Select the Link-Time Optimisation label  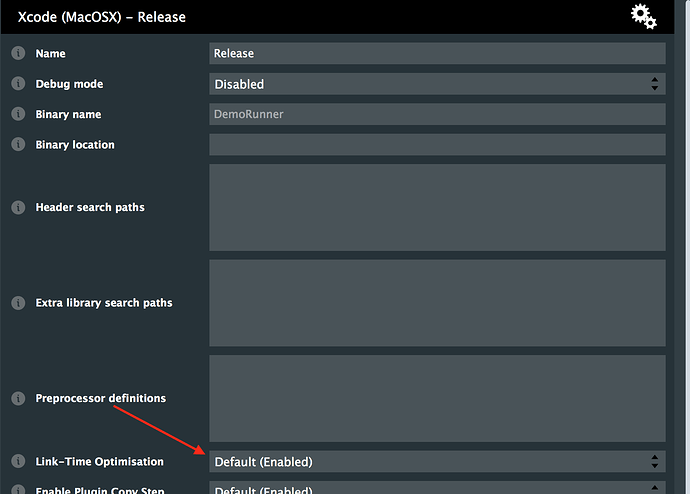point(99,461)
